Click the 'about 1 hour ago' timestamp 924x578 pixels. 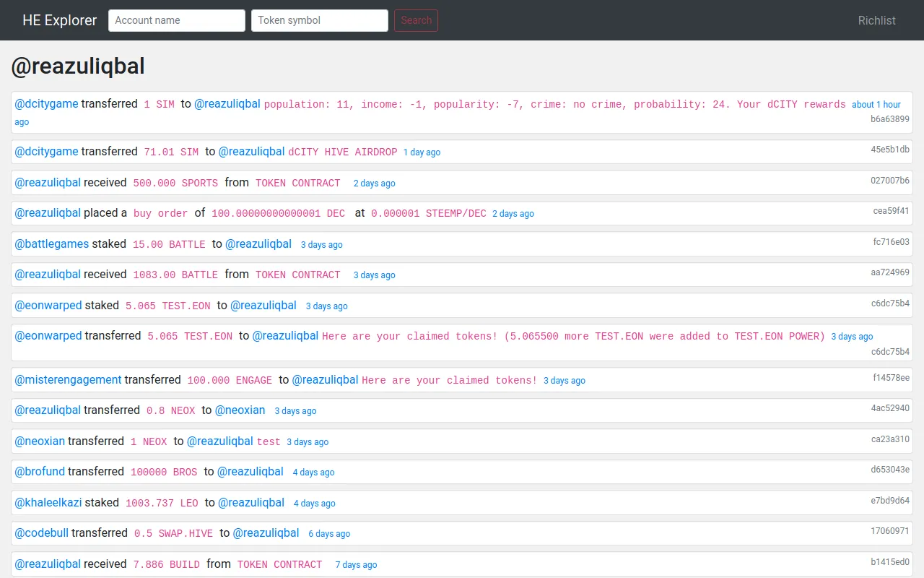pos(876,105)
